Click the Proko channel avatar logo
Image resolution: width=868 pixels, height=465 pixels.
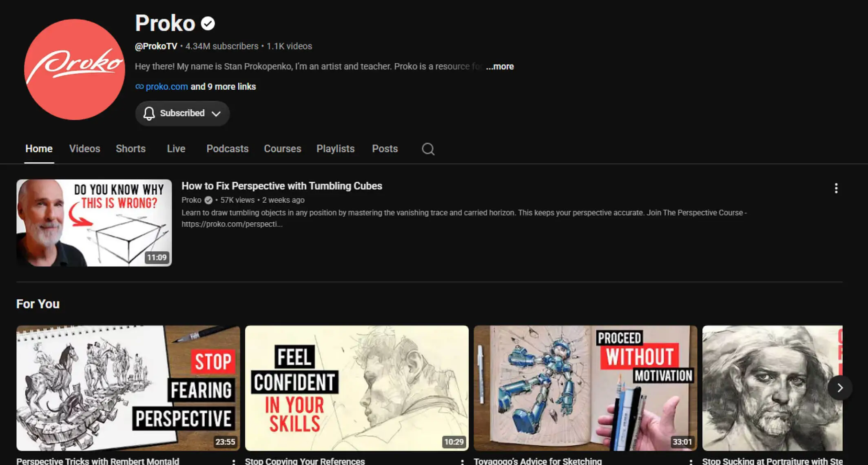74,69
